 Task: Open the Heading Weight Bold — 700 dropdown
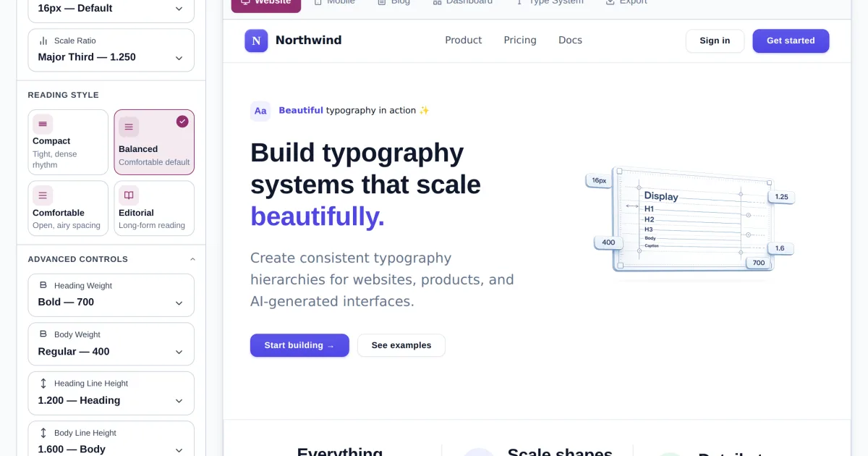tap(111, 295)
